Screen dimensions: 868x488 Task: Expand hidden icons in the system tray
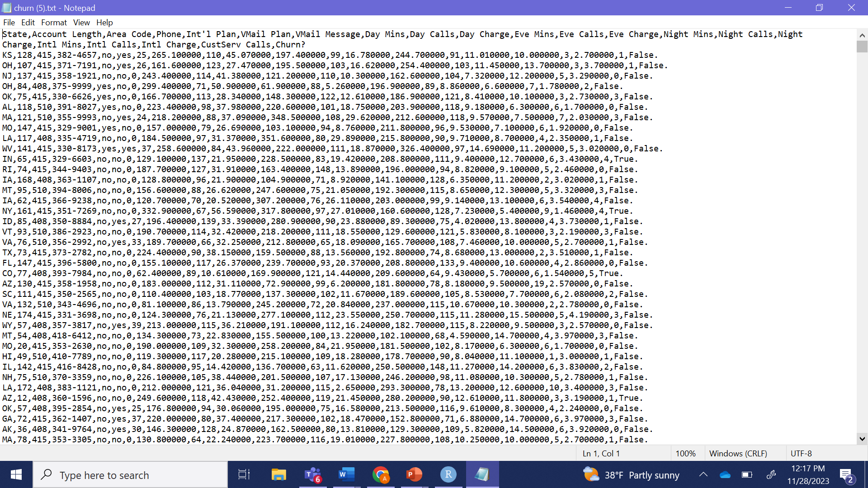703,474
